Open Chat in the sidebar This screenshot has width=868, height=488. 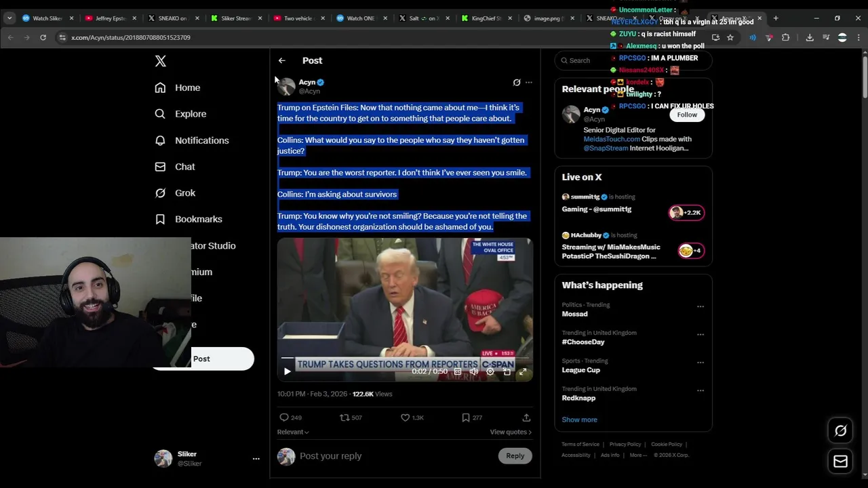175,167
